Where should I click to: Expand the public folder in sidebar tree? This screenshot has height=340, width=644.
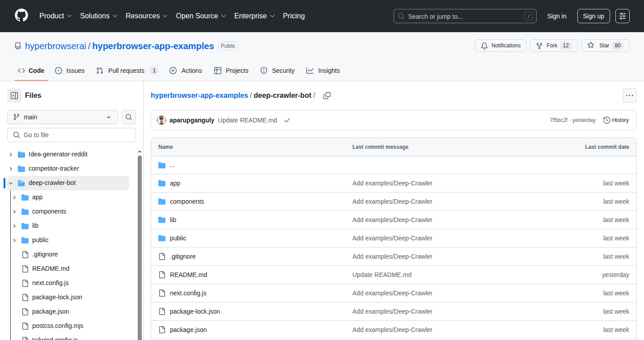coord(14,240)
